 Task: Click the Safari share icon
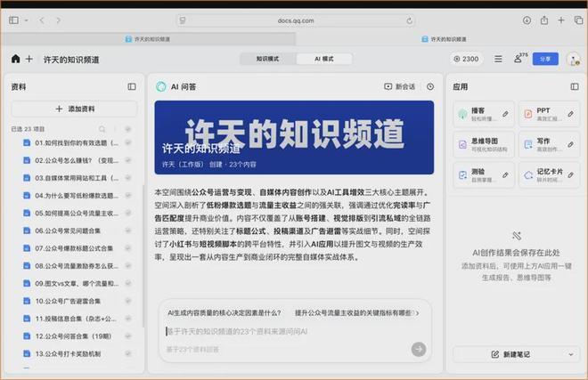point(544,20)
